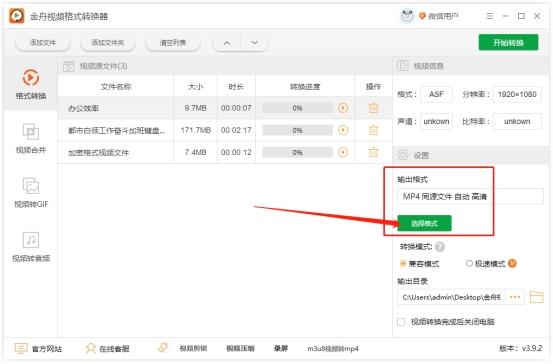Switch to the 视频转GIF tab
Image resolution: width=553 pixels, height=364 pixels.
pyautogui.click(x=31, y=193)
